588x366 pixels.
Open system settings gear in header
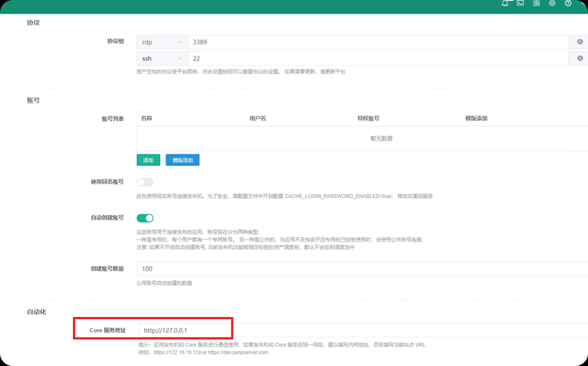click(552, 3)
